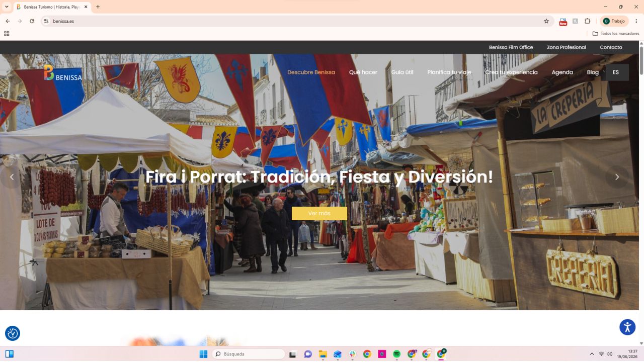Open a new browser tab
The height and width of the screenshot is (362, 644).
pos(98,7)
